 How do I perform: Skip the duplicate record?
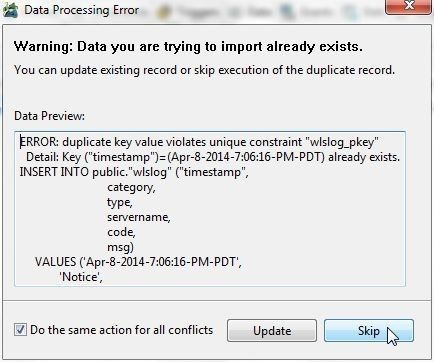click(x=369, y=330)
